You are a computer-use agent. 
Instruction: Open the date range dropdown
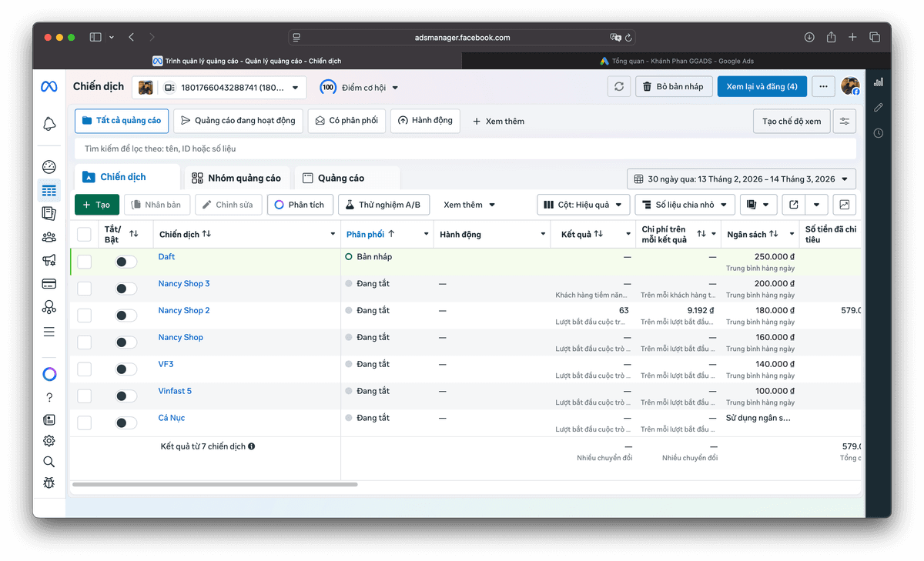[x=742, y=179]
